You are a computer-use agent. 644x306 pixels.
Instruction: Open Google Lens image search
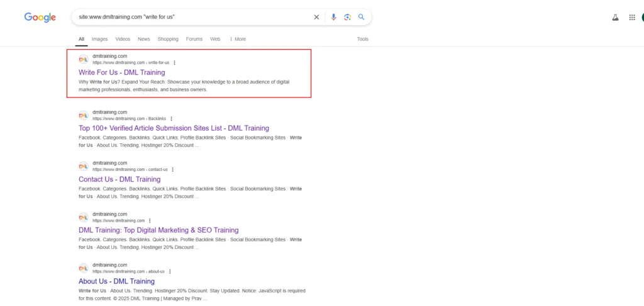(x=347, y=17)
